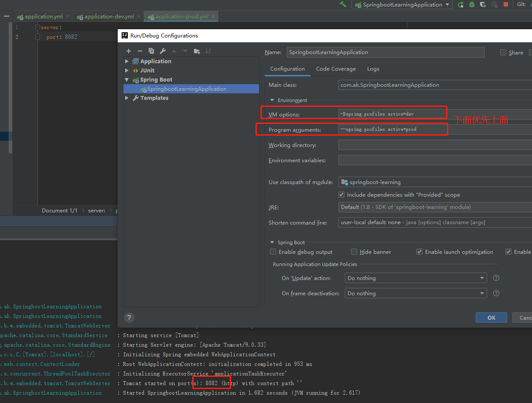Screen dimensions: 532x403
Task: Click 'Starting service [Tomcat]' log line
Action: (161, 335)
